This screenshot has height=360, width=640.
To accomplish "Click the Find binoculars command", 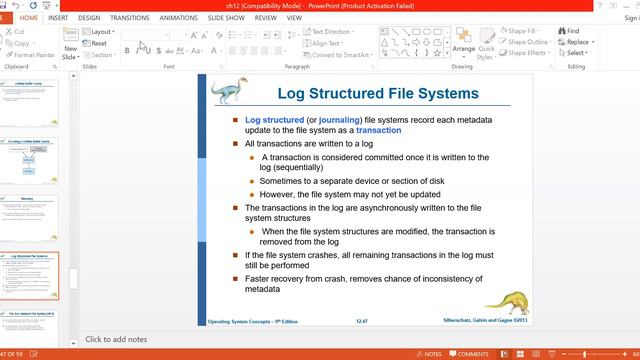I will tap(569, 31).
